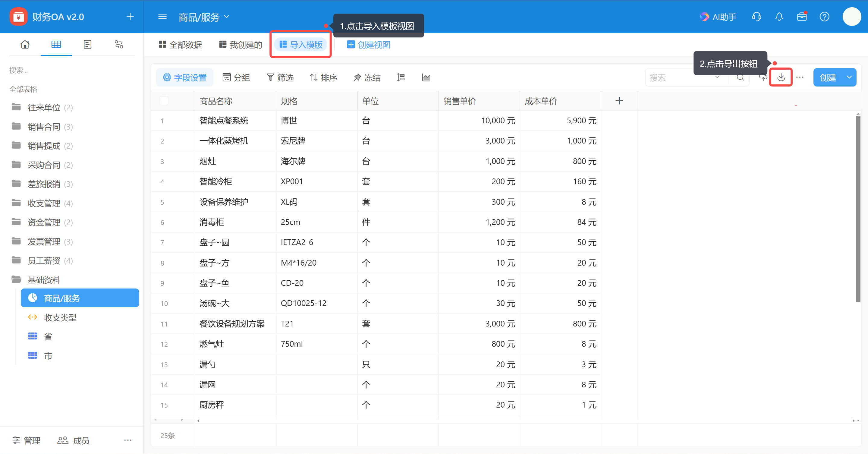Click the IETZA2-6 specification cell

pos(317,242)
